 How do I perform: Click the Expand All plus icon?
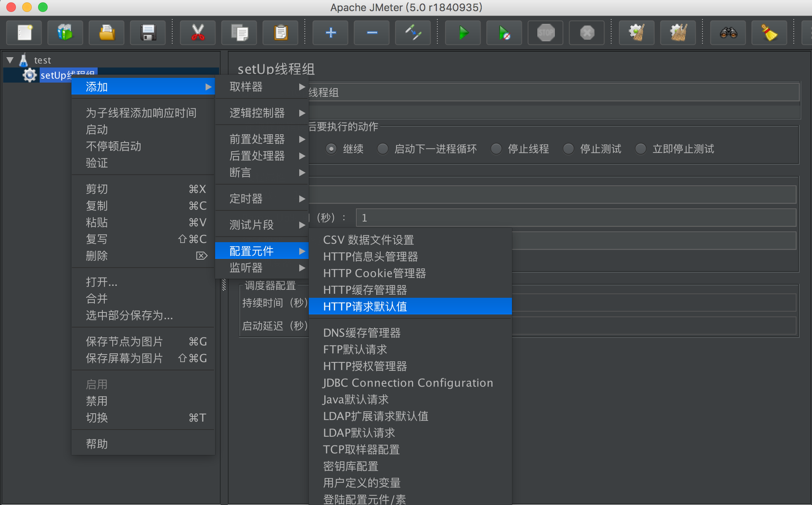pyautogui.click(x=331, y=33)
